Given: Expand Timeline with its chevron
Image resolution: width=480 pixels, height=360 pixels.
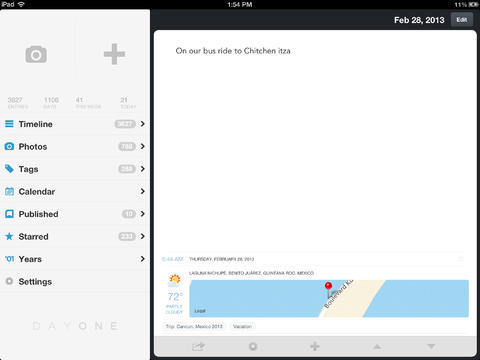Looking at the screenshot, I should click(143, 124).
